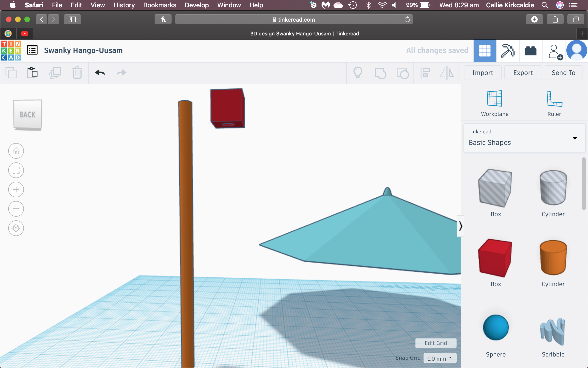Zoom out with the minus icon
588x368 pixels.
click(x=16, y=209)
